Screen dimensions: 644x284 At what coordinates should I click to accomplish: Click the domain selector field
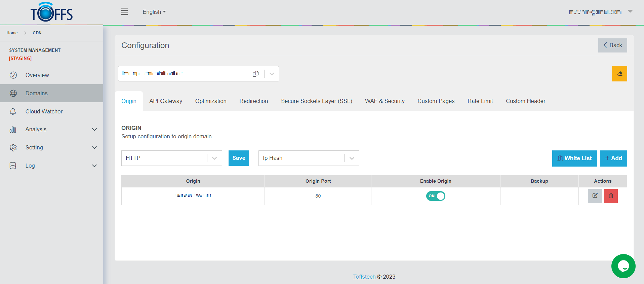[185, 74]
